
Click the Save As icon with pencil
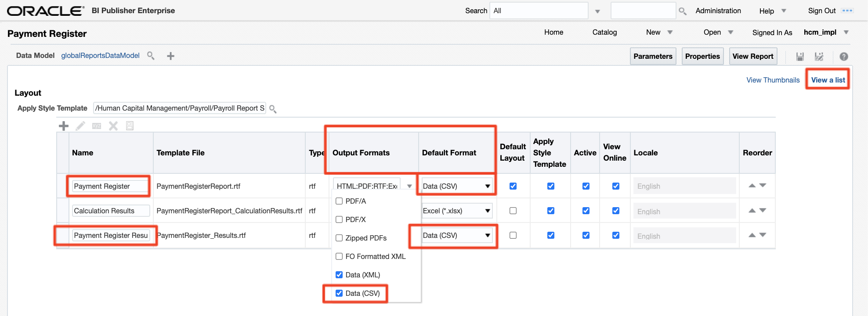point(819,57)
